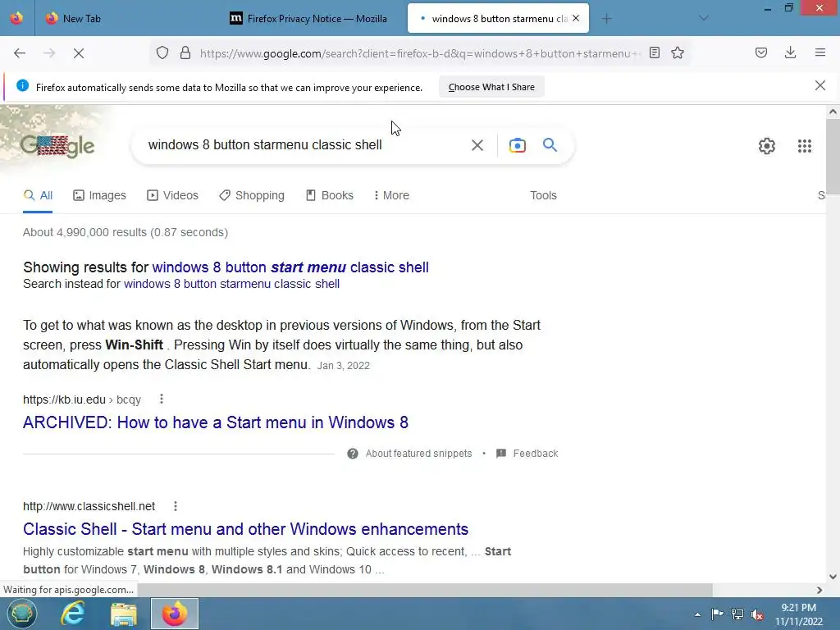The width and height of the screenshot is (840, 630).
Task: Open the Downloads panel arrow icon
Action: (x=790, y=52)
